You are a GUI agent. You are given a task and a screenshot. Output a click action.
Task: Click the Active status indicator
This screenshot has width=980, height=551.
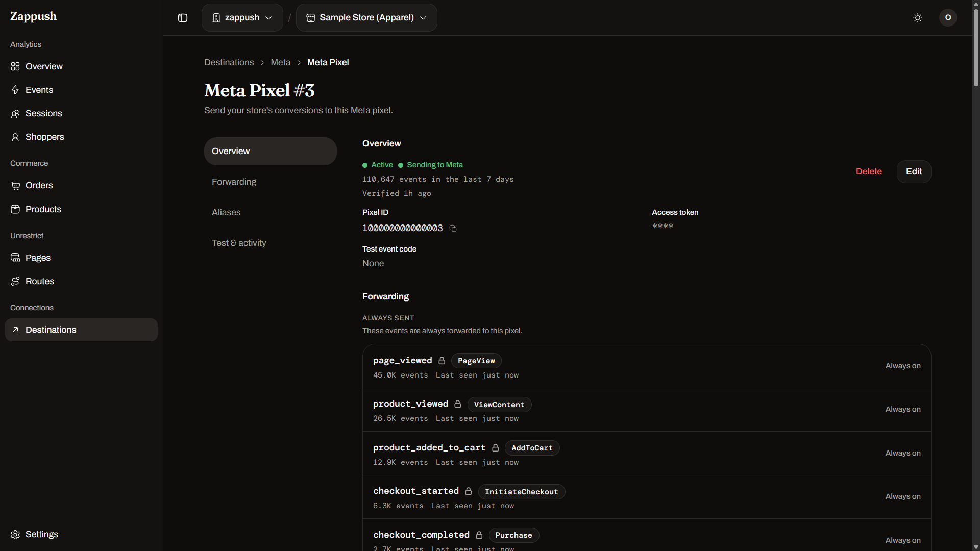point(378,165)
